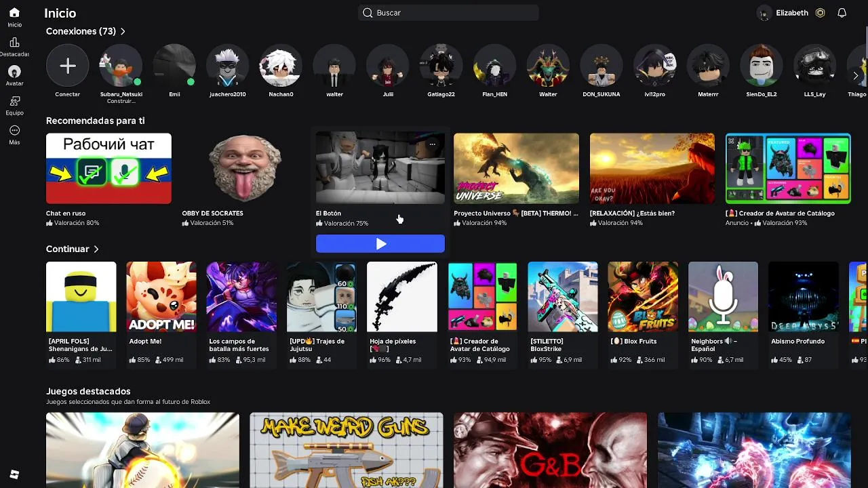Play the El Botón game
The height and width of the screenshot is (488, 868).
coord(380,244)
